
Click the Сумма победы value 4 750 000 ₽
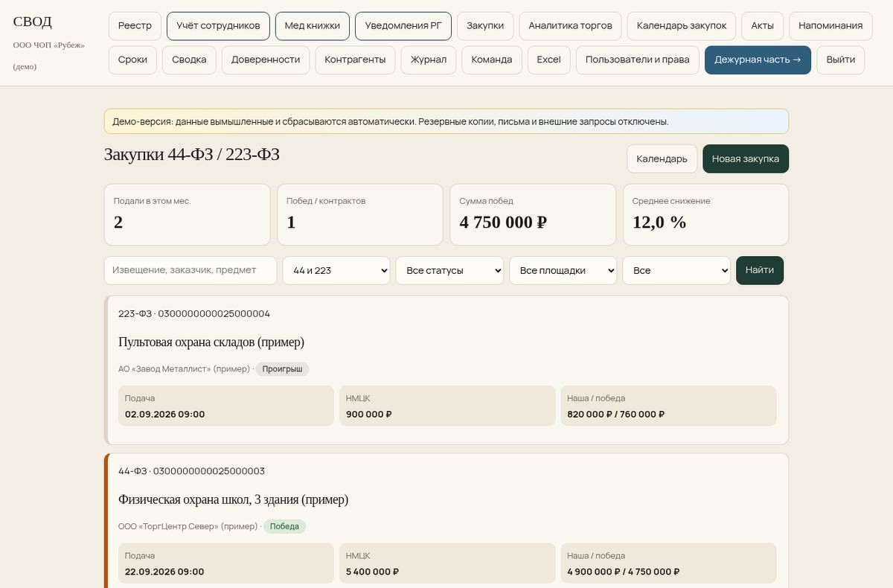click(503, 222)
